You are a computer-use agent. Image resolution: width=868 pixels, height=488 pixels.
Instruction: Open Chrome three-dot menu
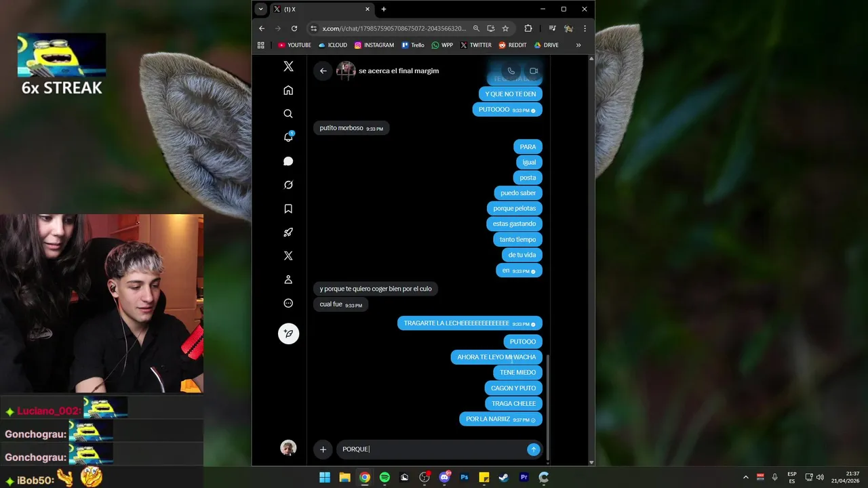[x=585, y=28]
